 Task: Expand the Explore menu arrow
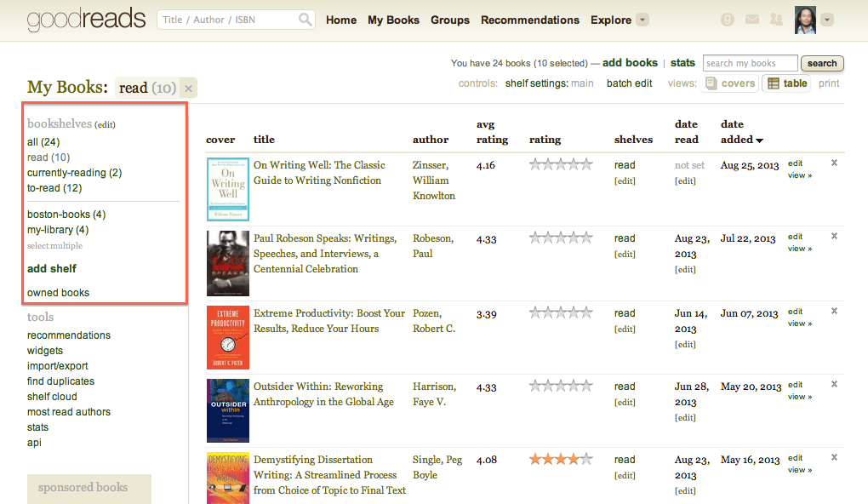point(642,20)
